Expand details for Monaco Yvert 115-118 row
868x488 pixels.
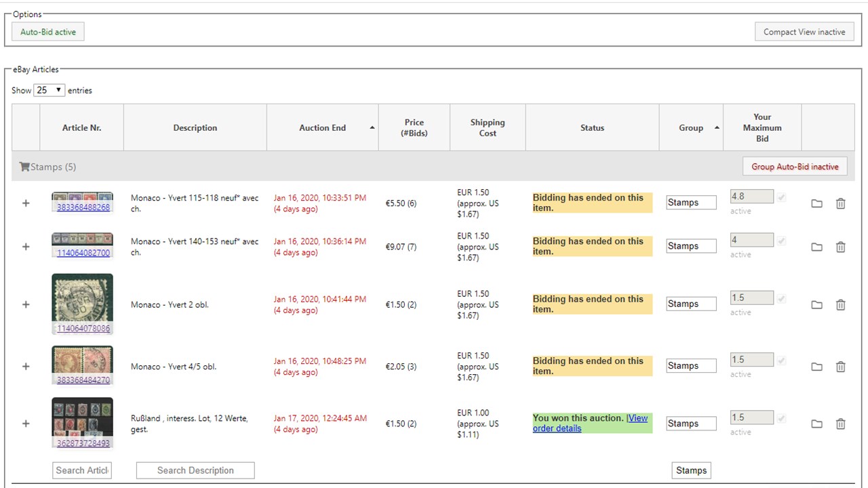26,203
